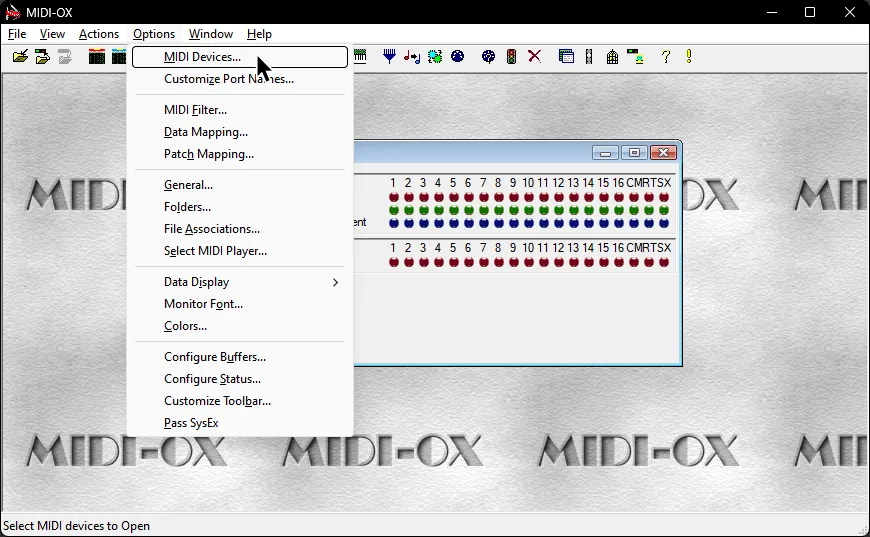Screen dimensions: 870x537
Task: Open the Help menu
Action: 259,34
